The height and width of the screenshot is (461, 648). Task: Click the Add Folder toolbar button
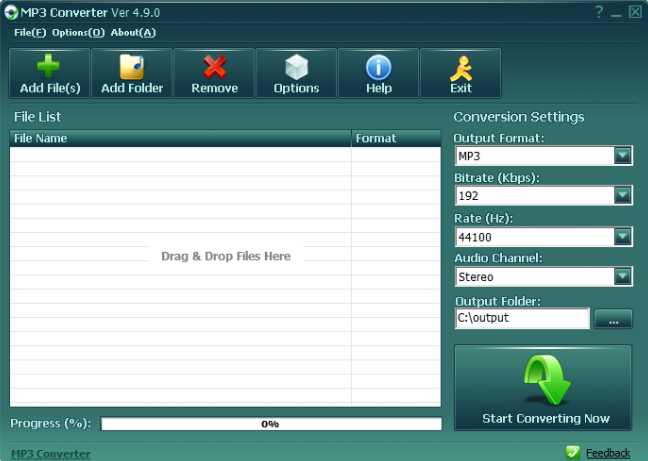pos(132,73)
